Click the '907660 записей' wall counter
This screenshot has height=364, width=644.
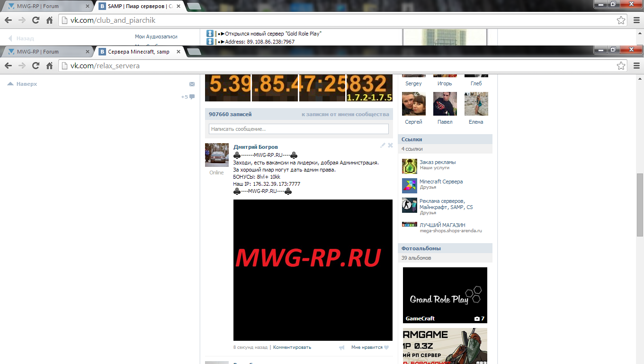(230, 114)
